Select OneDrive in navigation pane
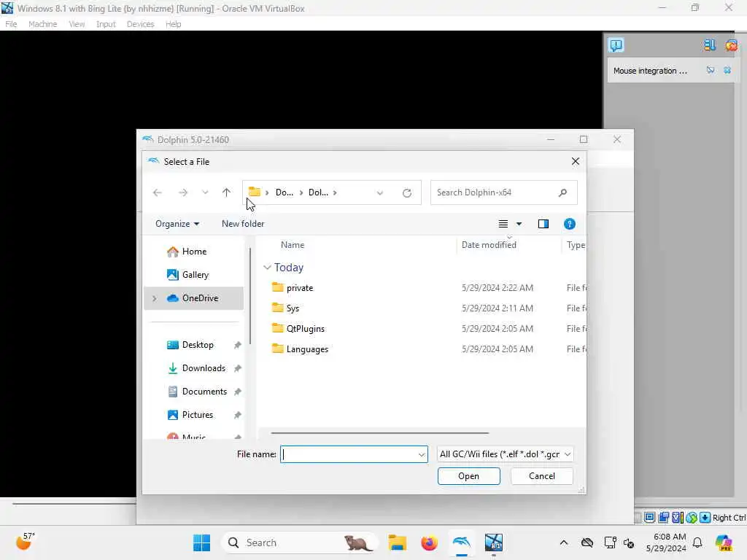 [x=193, y=298]
